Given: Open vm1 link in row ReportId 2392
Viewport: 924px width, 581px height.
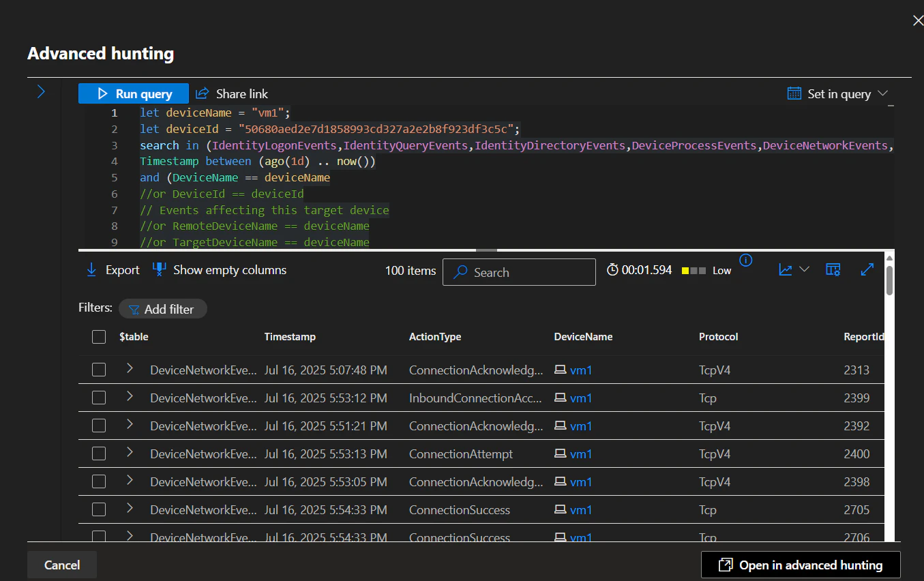Looking at the screenshot, I should [x=581, y=426].
